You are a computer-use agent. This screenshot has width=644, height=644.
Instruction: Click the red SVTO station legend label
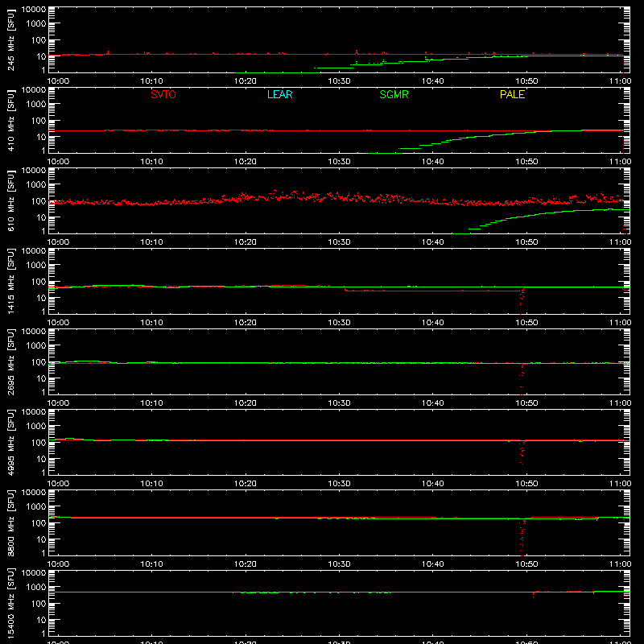point(163,94)
